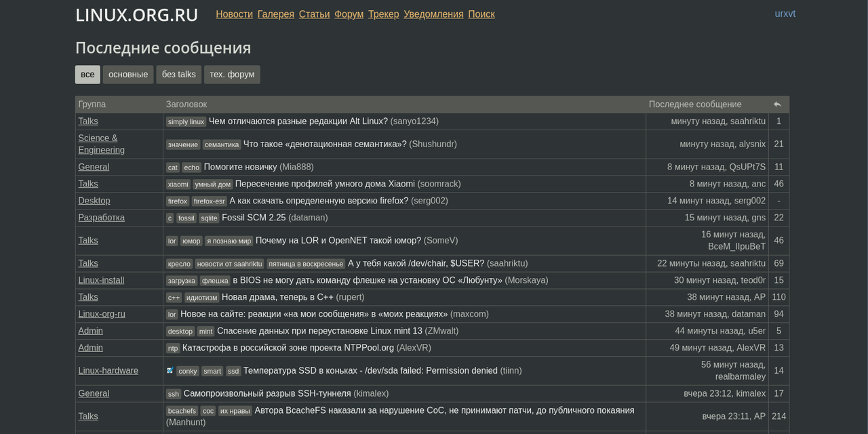The height and width of the screenshot is (434, 868).
Task: Select the 'все' filter tab
Action: (x=87, y=75)
